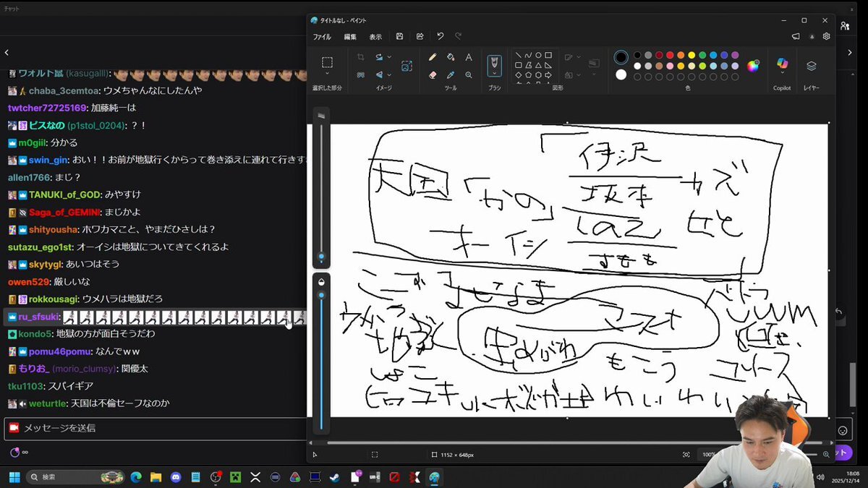The height and width of the screenshot is (488, 868).
Task: Open Steam from the Windows taskbar
Action: coord(334,477)
